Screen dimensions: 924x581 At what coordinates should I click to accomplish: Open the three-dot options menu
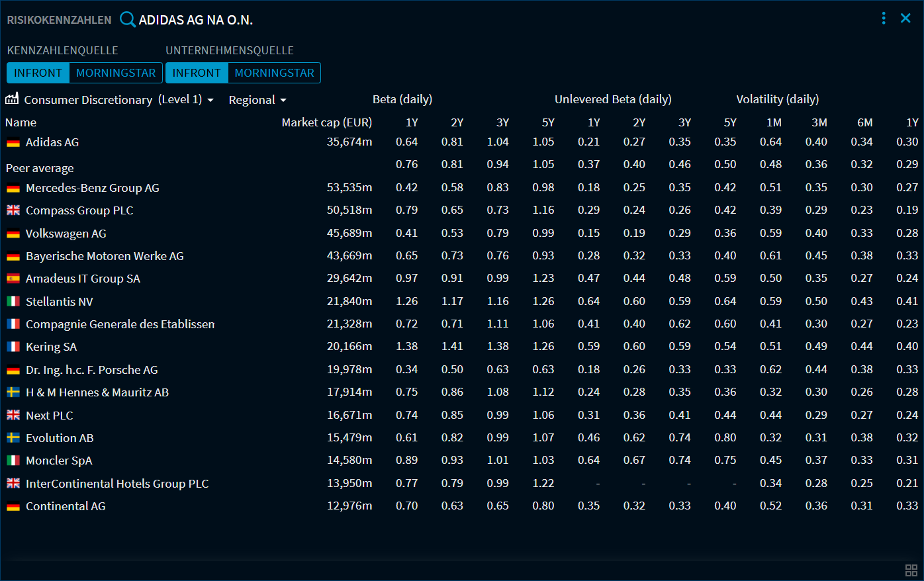coord(884,19)
